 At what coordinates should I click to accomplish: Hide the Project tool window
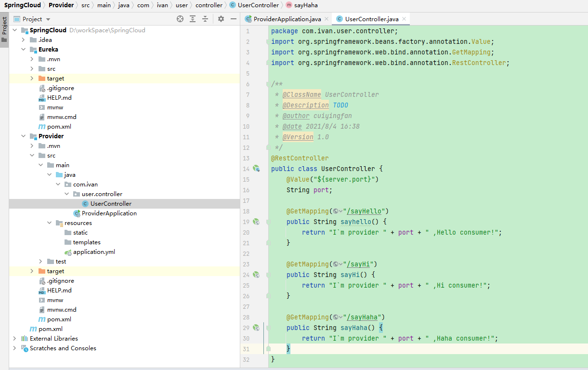[x=234, y=19]
